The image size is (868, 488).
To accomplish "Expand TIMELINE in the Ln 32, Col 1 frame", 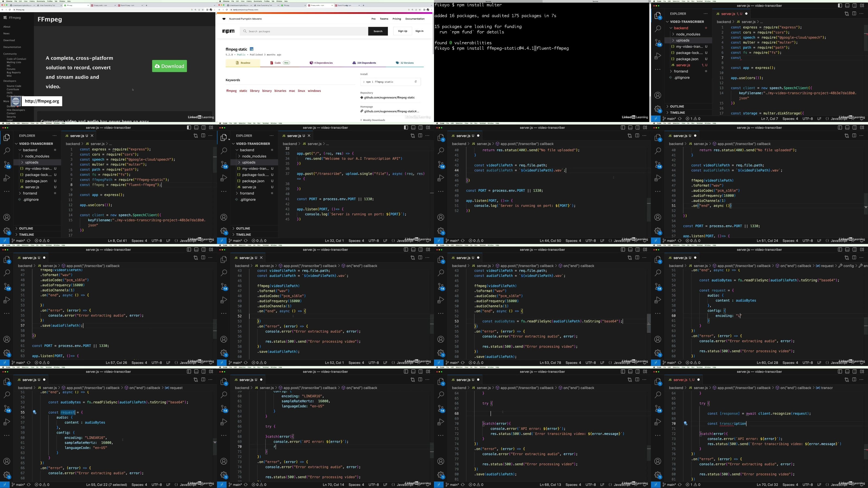I will tap(254, 235).
